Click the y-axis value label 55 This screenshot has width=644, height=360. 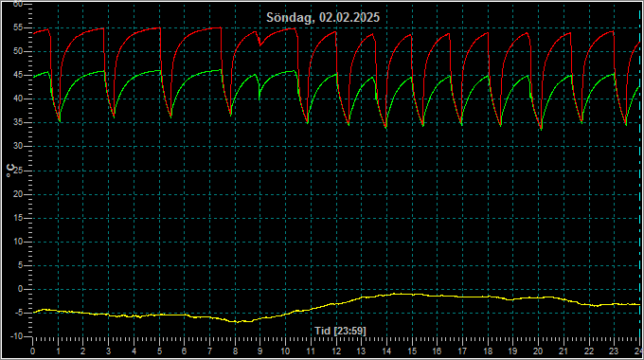[18, 27]
